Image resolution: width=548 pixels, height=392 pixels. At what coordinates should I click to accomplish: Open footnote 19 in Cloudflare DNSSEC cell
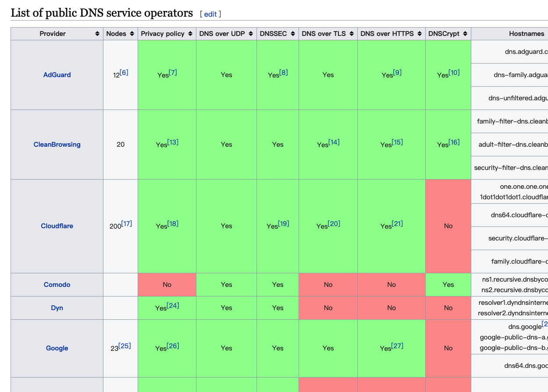click(x=284, y=223)
